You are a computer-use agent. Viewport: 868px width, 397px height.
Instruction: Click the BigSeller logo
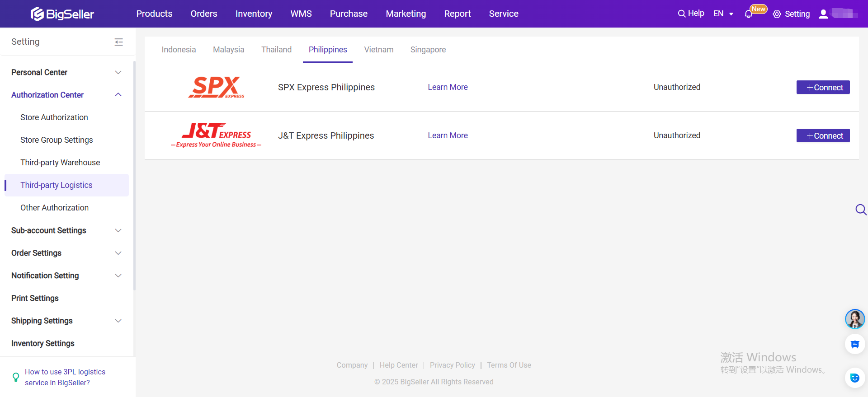pyautogui.click(x=62, y=14)
